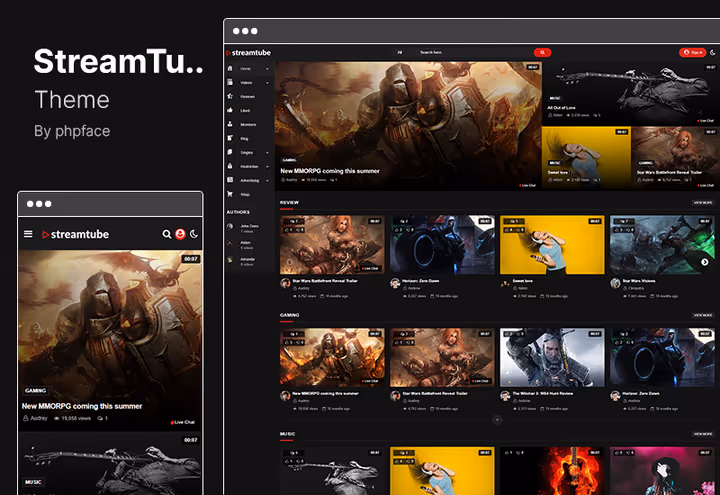Click the Blog icon in sidebar
Viewport: 720px width, 495px height.
(230, 138)
